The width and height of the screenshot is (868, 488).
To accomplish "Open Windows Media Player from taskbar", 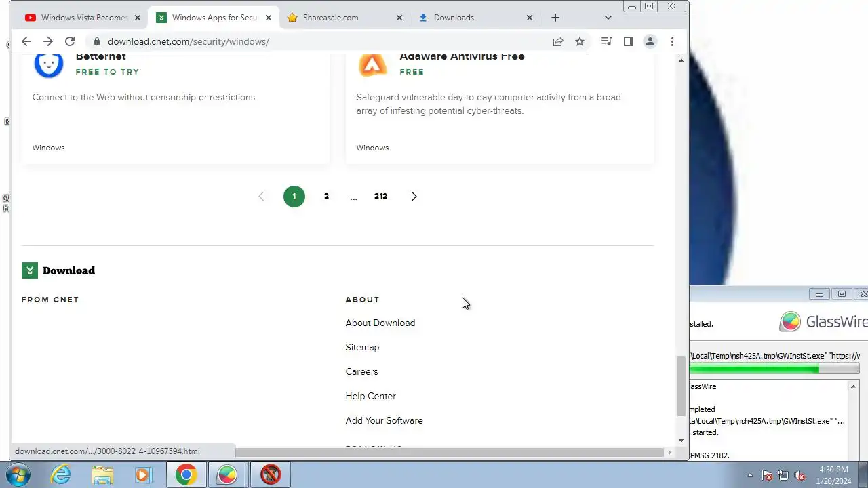I will 144,474.
